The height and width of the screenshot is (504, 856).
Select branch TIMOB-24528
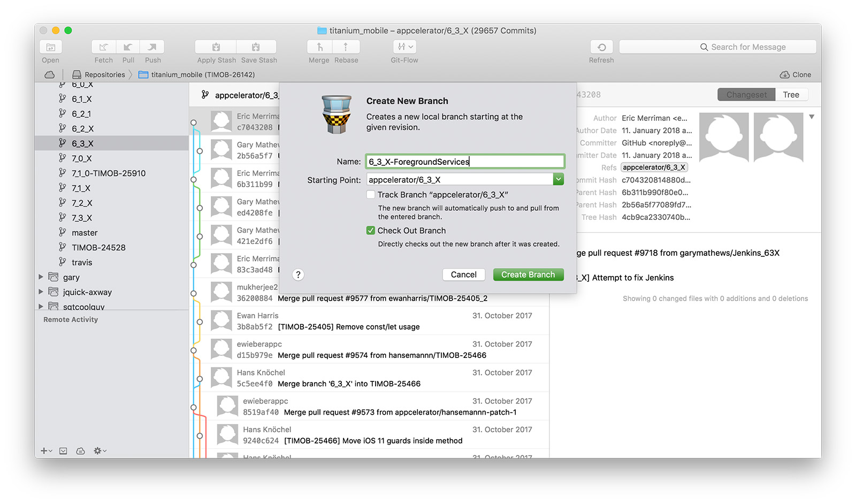coord(112,248)
